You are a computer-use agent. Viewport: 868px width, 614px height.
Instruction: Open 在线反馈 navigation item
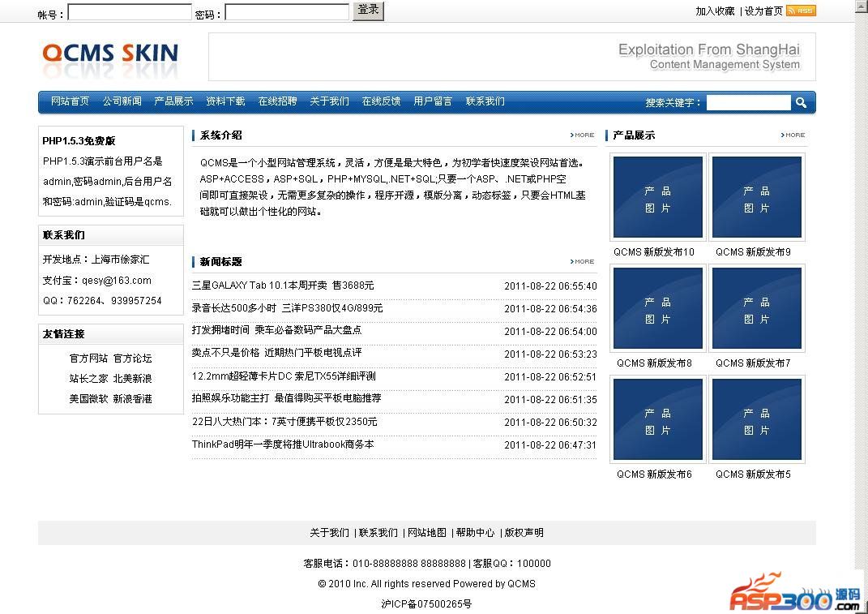tap(381, 101)
